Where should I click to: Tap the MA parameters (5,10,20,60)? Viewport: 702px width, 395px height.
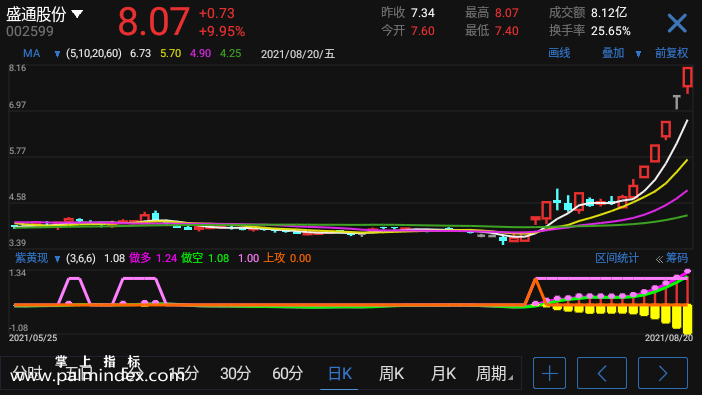tap(94, 54)
